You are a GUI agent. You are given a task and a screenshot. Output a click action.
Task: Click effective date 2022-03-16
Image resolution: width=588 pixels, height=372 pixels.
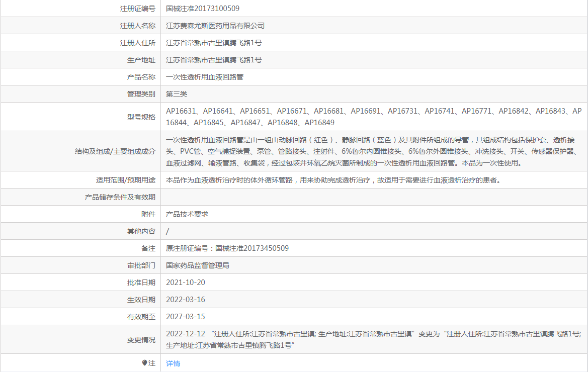(x=186, y=300)
